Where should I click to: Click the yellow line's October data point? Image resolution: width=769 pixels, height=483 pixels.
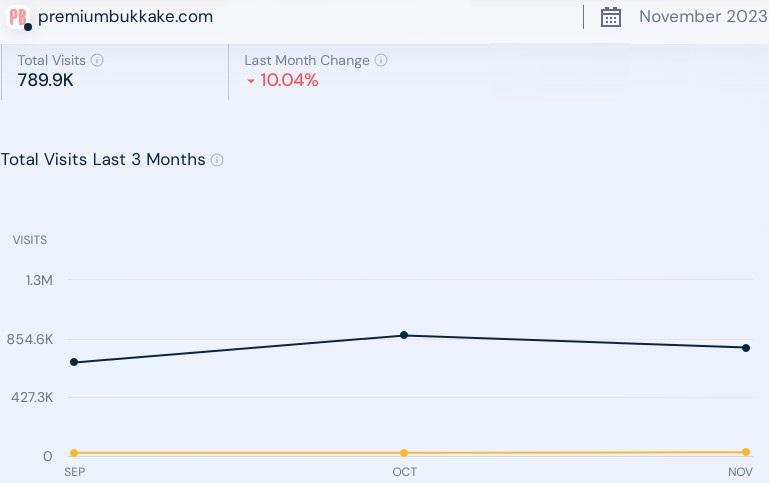click(x=404, y=453)
